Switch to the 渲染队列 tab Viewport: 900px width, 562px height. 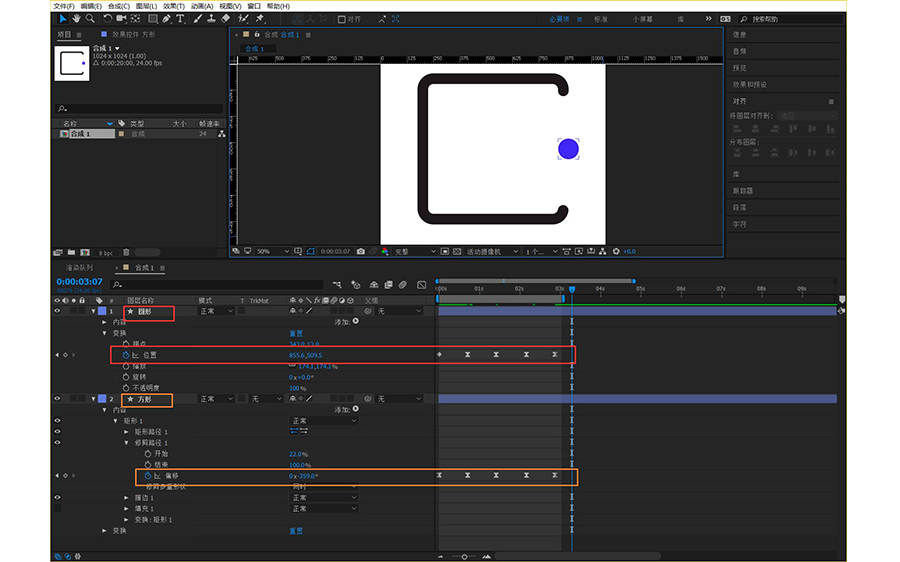(x=78, y=268)
